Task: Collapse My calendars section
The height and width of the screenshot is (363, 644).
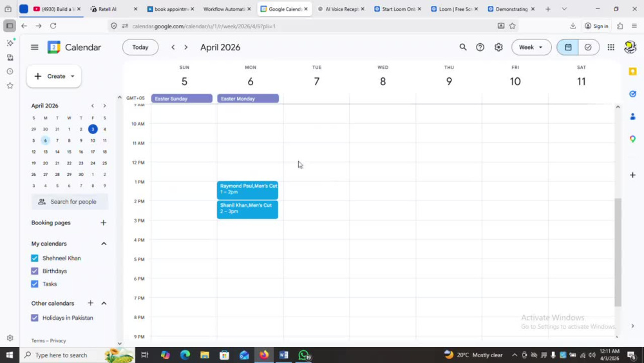Action: coord(104,244)
